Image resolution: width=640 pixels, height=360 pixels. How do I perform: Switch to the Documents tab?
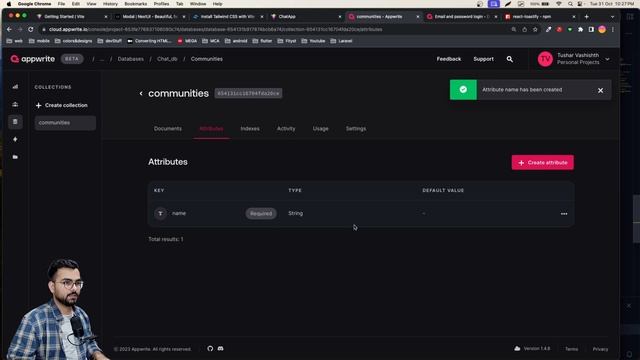[168, 129]
